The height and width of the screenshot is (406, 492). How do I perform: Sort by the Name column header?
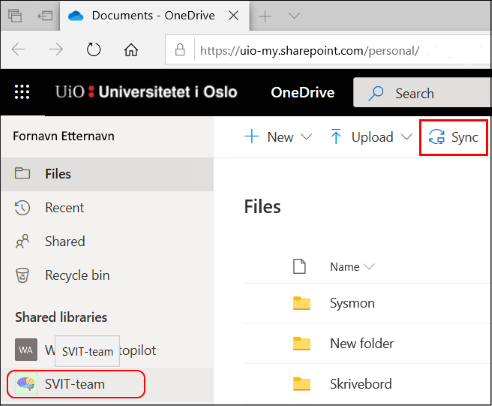click(x=352, y=267)
